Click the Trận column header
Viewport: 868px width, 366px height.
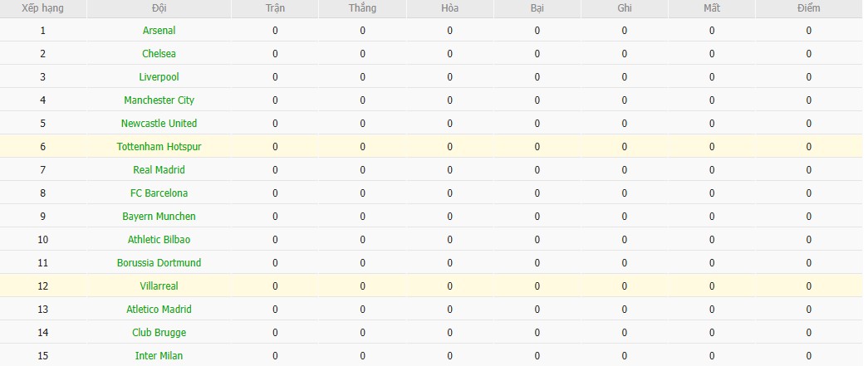[x=275, y=8]
